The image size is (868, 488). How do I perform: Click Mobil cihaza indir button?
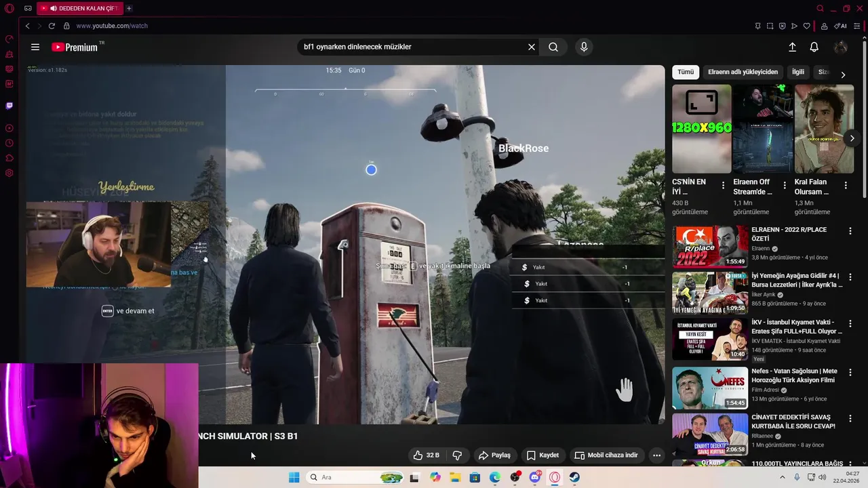[x=606, y=455]
